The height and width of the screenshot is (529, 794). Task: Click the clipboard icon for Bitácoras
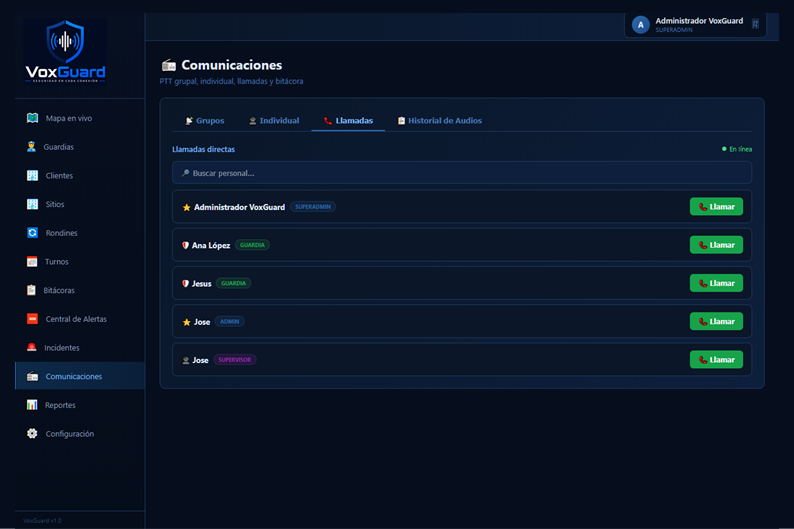pos(31,290)
